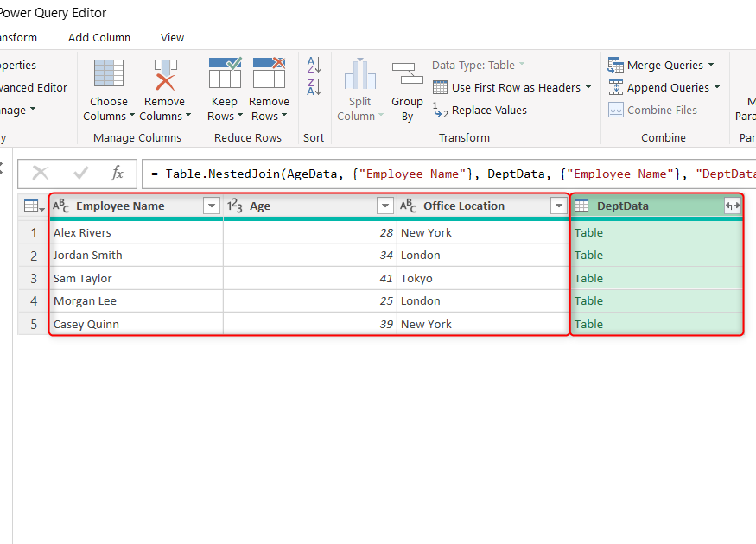756x544 pixels.
Task: Click the Table value in the Jordan Smith row
Action: pyautogui.click(x=588, y=256)
